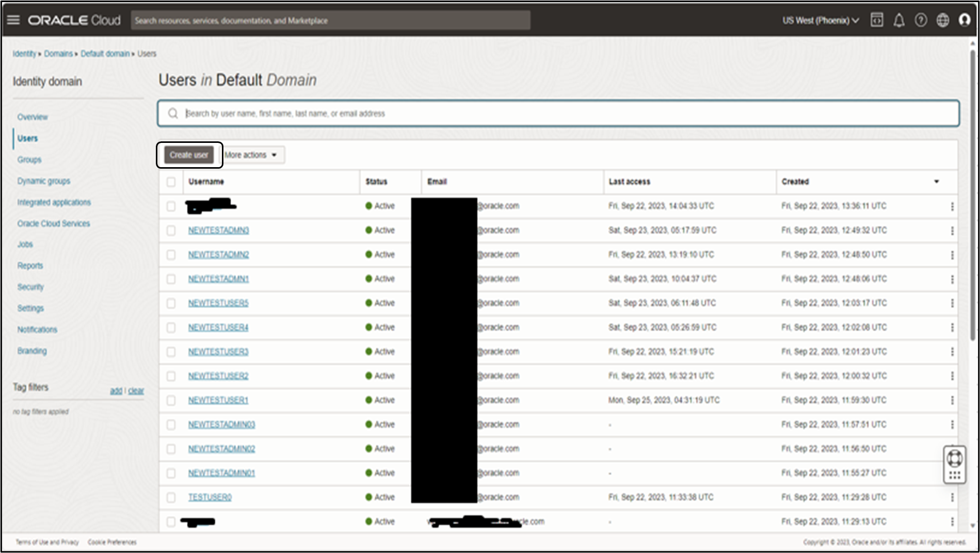Click the clear tag filters link
The width and height of the screenshot is (980, 553).
pos(136,391)
